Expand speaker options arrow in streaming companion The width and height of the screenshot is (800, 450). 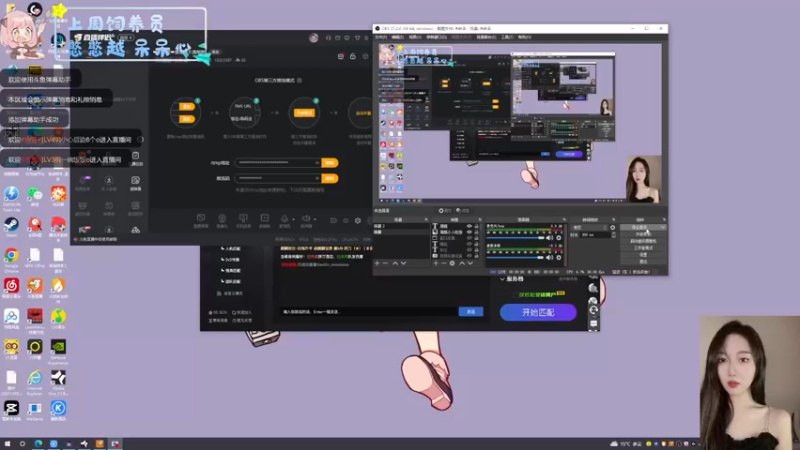[315, 219]
